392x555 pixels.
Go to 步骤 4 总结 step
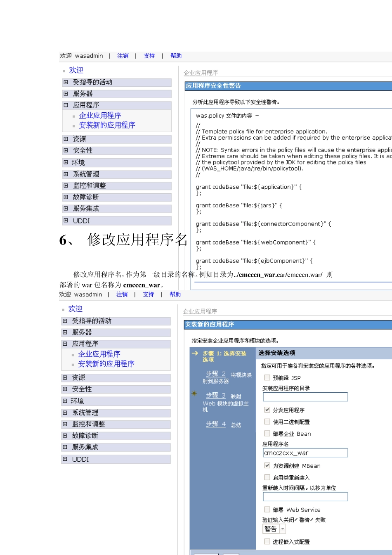pos(216,424)
